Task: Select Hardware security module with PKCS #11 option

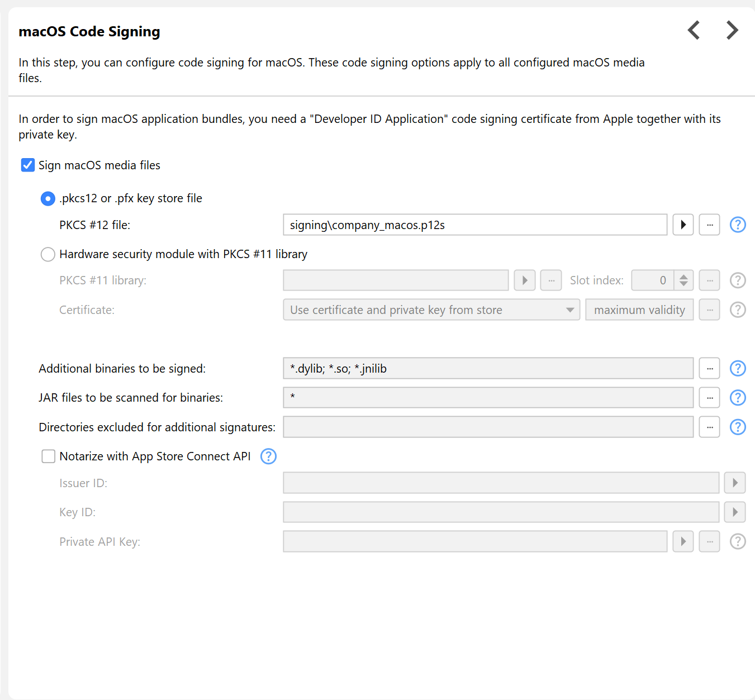Action: coord(48,254)
